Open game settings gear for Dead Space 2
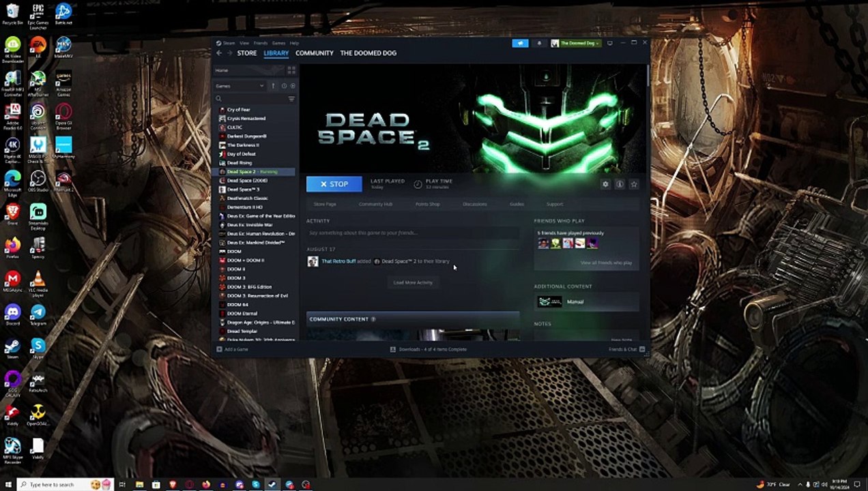The height and width of the screenshot is (491, 868). (x=605, y=184)
